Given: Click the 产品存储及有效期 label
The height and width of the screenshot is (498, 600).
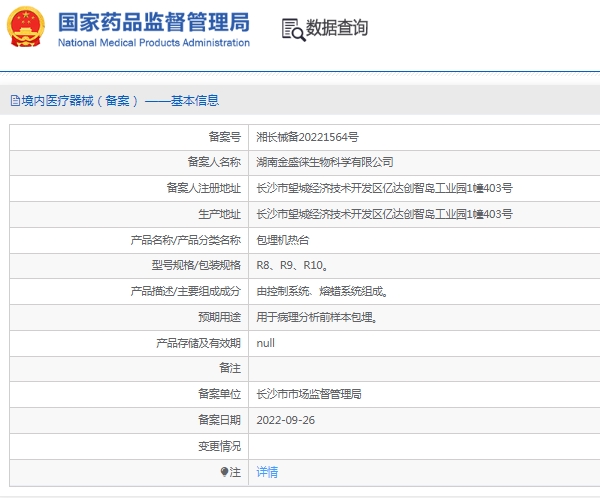Looking at the screenshot, I should (198, 343).
